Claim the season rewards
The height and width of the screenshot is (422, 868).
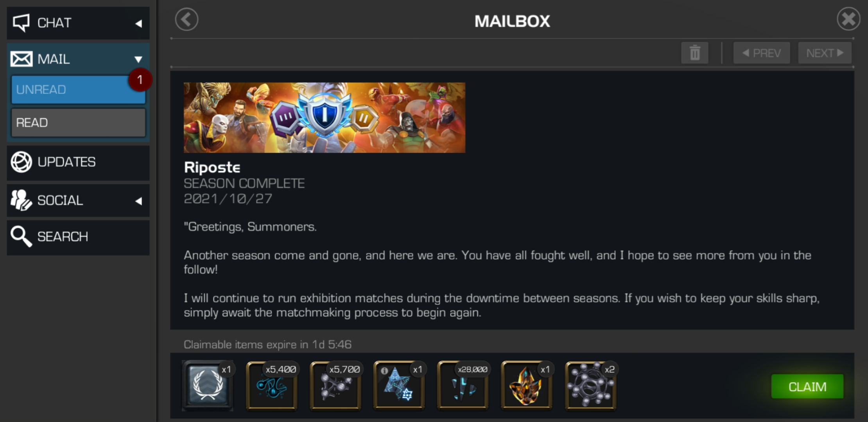click(807, 386)
